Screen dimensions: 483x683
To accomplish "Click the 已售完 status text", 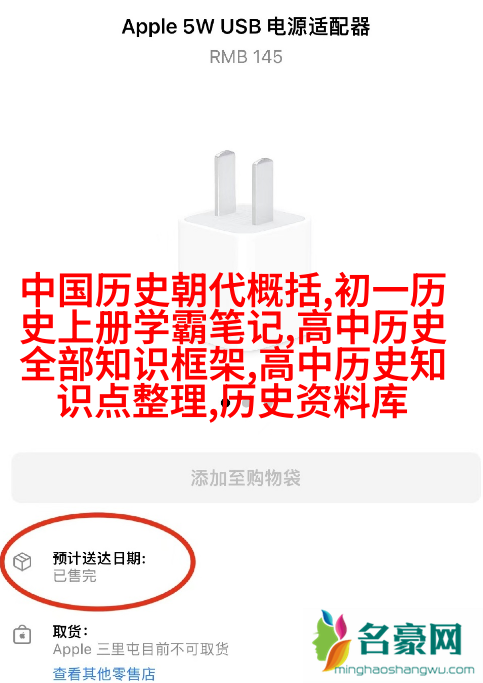I will [74, 576].
